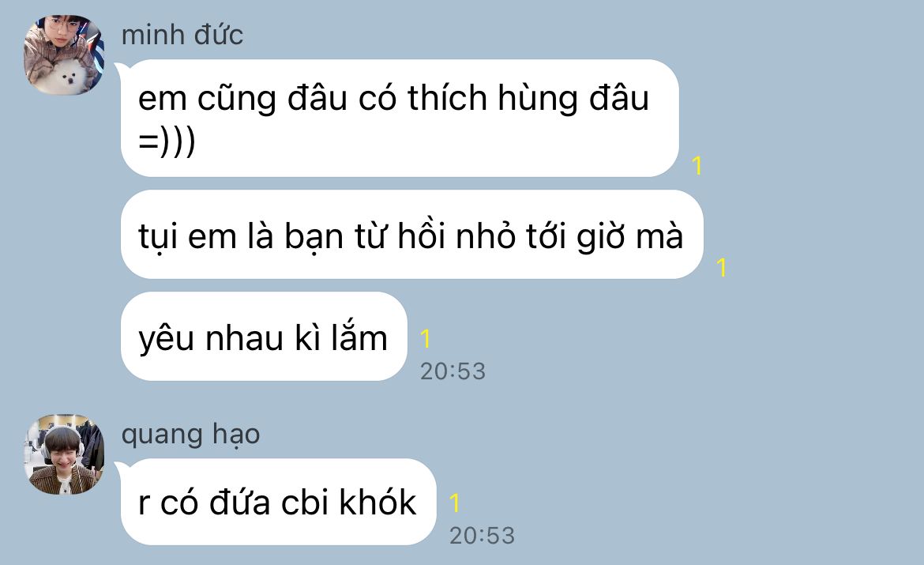
Task: Open minh đức's profile picture
Action: coord(64,55)
